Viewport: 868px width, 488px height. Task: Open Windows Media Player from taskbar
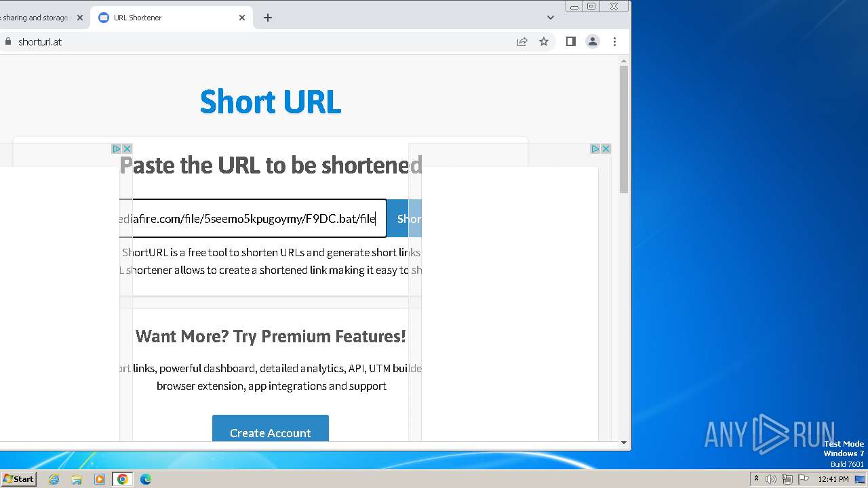[100, 479]
